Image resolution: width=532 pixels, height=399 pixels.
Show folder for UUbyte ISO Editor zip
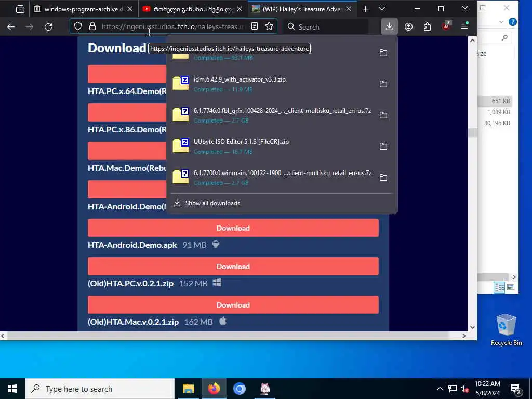[383, 146]
